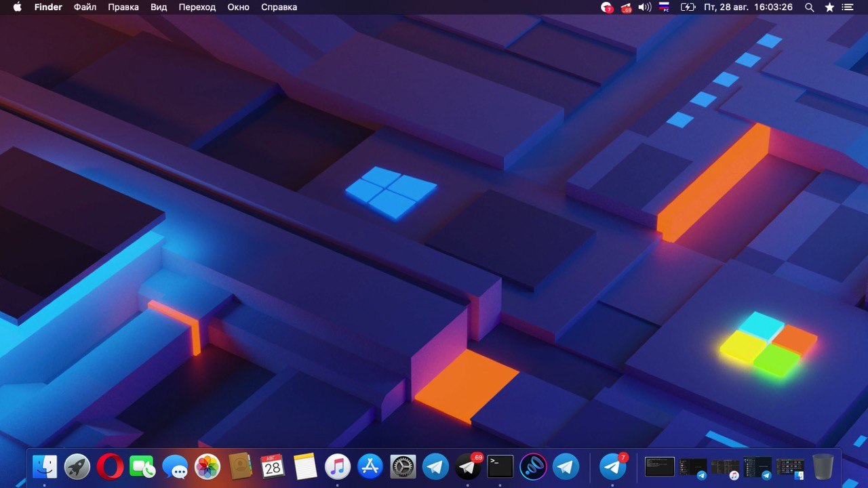Screen dimensions: 868x488
Task: Open Photos app in the Dock
Action: tap(208, 466)
